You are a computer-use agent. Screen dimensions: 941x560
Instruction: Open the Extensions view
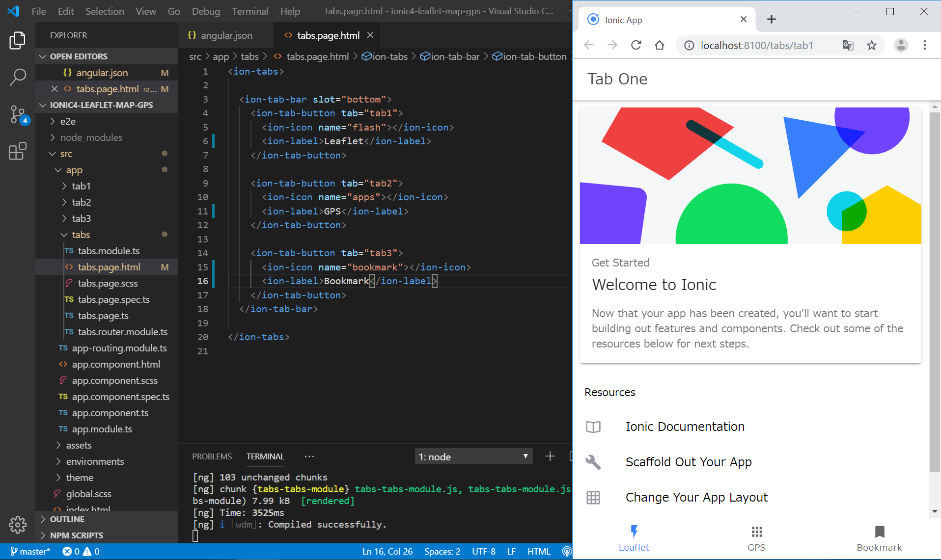(x=18, y=151)
